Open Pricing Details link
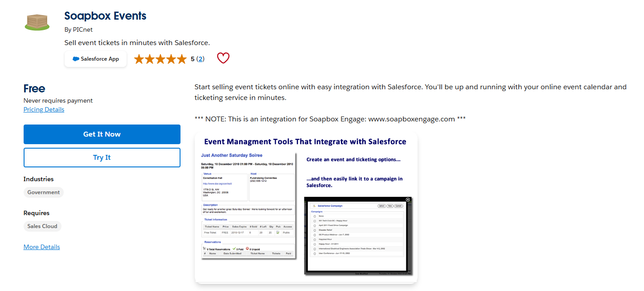Screen dimensions: 644x291 tap(44, 109)
